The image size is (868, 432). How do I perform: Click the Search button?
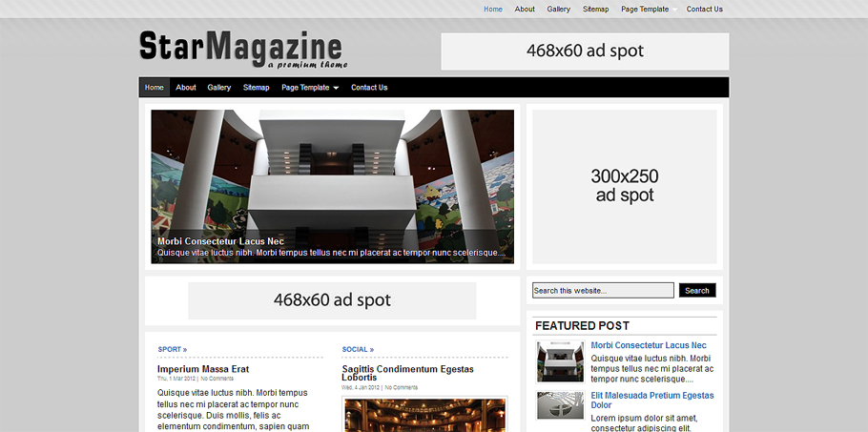tap(697, 291)
